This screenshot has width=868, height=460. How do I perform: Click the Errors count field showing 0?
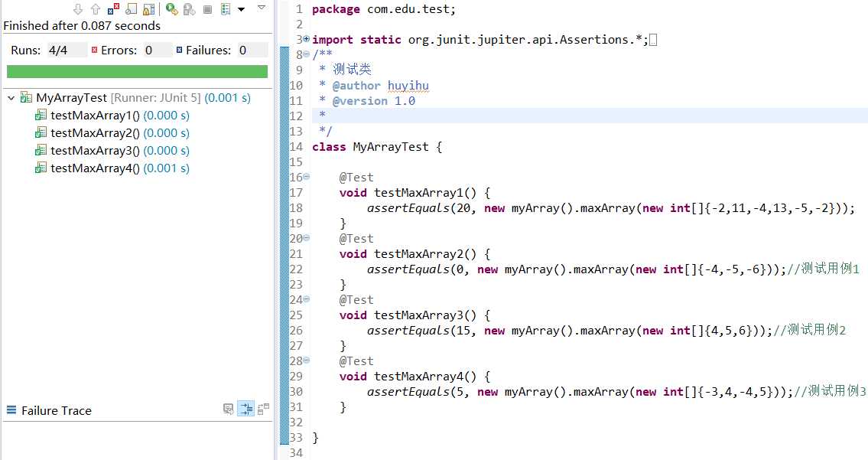[x=158, y=50]
